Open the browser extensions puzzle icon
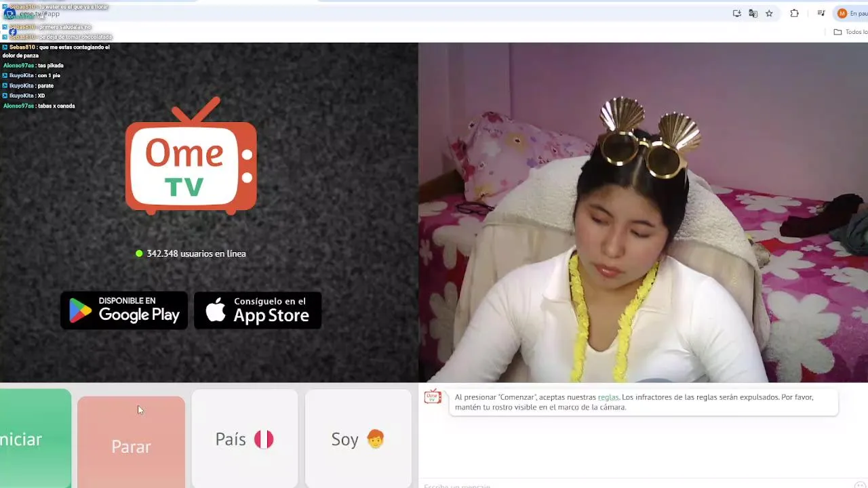This screenshot has width=868, height=488. (795, 14)
